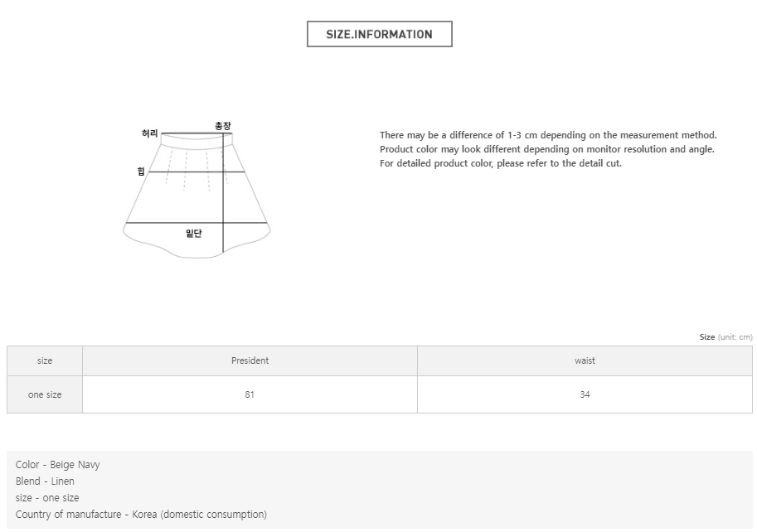Select the 'Country of manufacture - Korea' line

tap(141, 515)
